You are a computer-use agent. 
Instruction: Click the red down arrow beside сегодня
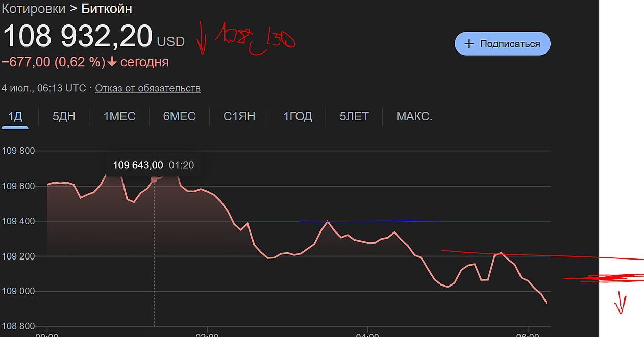pos(112,62)
